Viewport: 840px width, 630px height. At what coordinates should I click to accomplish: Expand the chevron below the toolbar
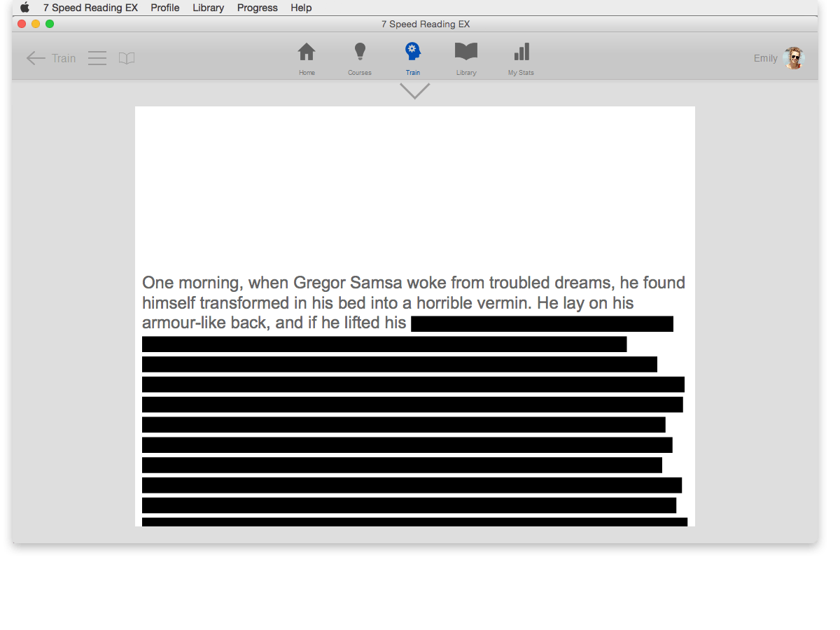pyautogui.click(x=414, y=91)
